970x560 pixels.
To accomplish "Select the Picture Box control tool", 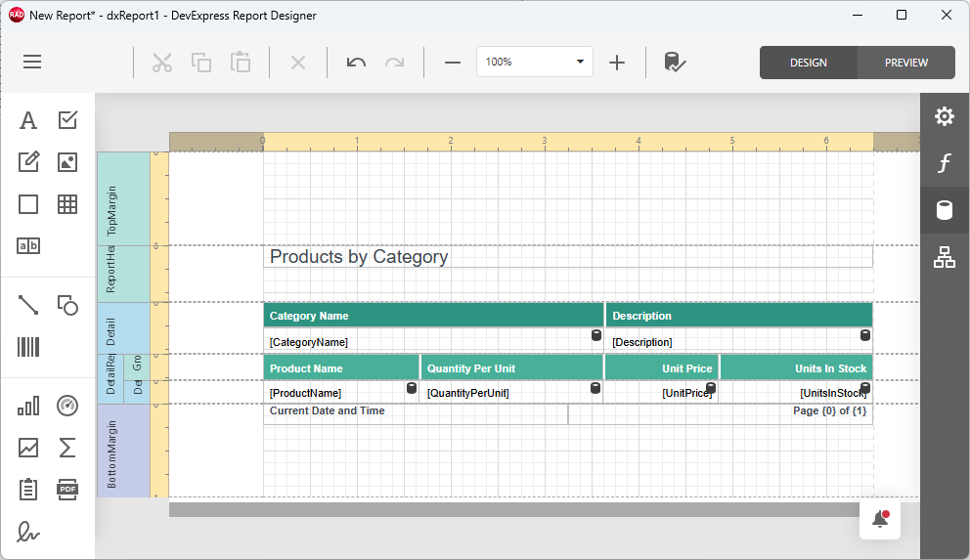I will (67, 162).
